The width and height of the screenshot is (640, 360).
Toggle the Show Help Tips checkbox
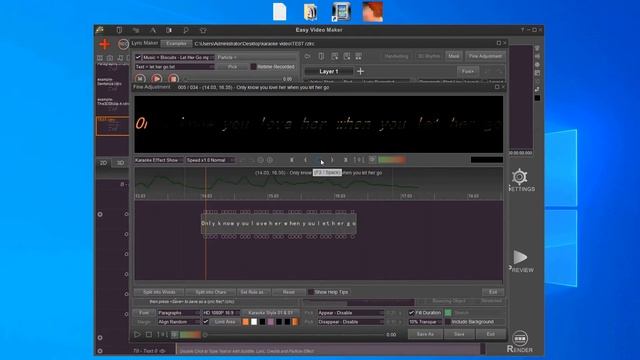(x=311, y=292)
